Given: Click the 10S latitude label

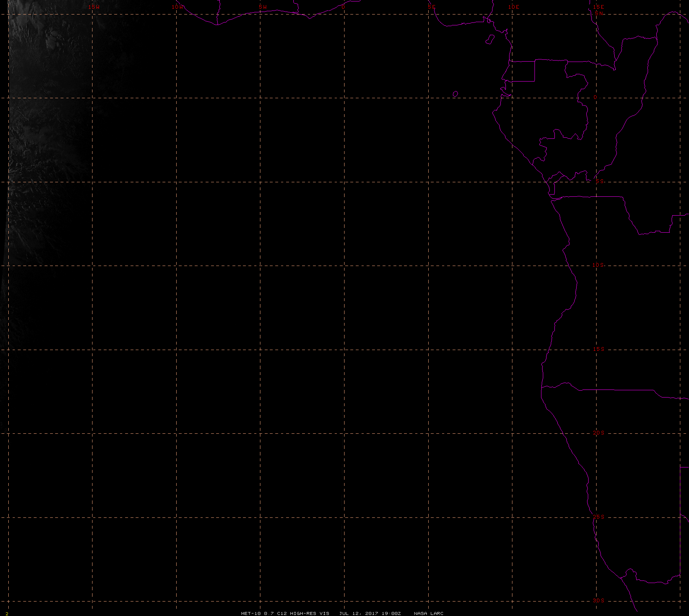Looking at the screenshot, I should click(x=598, y=265).
